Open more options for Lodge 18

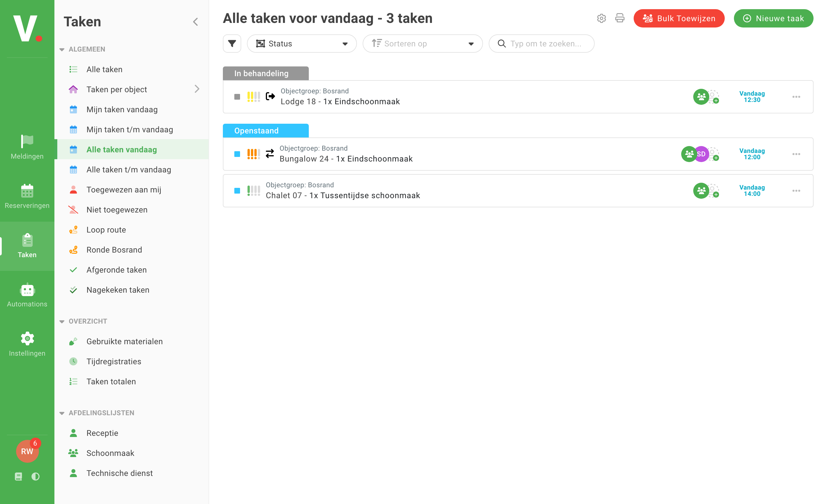point(796,97)
